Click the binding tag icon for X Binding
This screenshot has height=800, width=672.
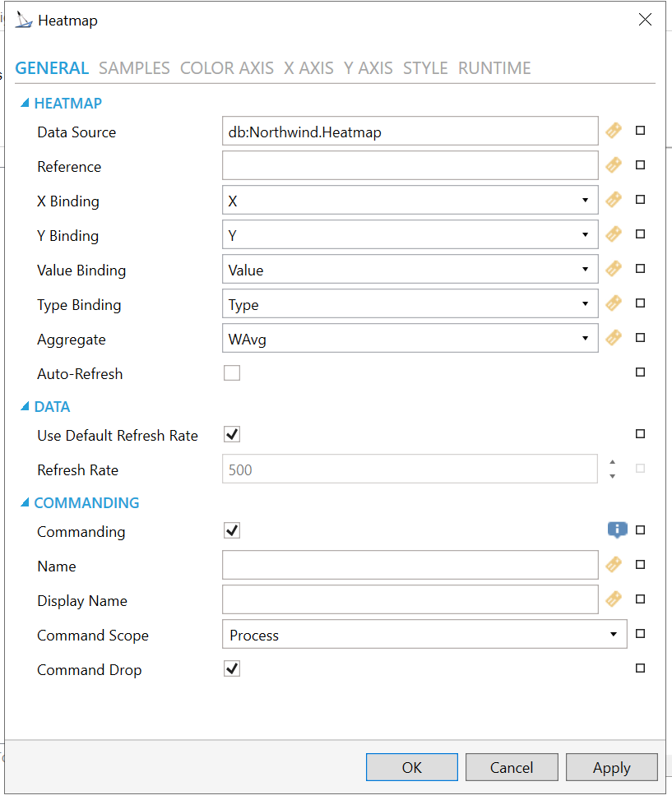click(613, 200)
